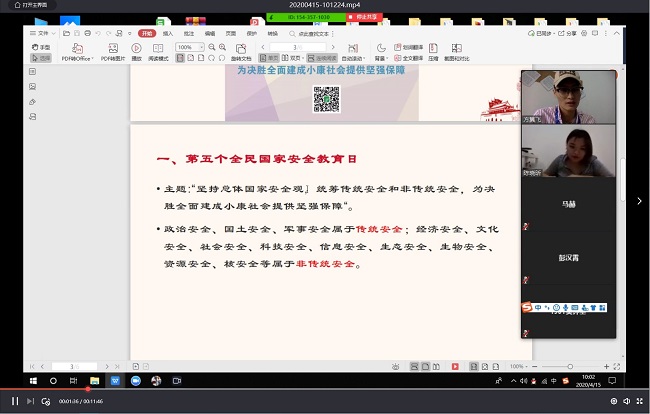Select the 手型 hand tool
The width and height of the screenshot is (650, 414).
pyautogui.click(x=41, y=47)
